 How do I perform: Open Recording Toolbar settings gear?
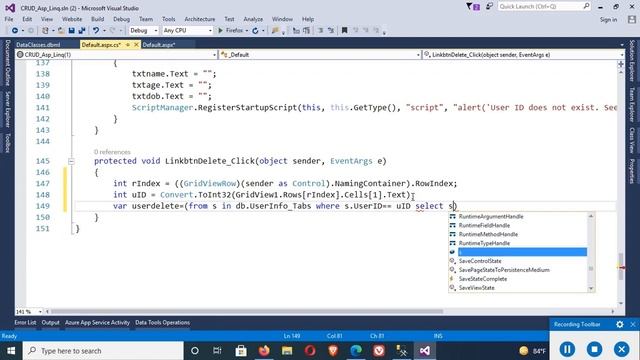620,324
